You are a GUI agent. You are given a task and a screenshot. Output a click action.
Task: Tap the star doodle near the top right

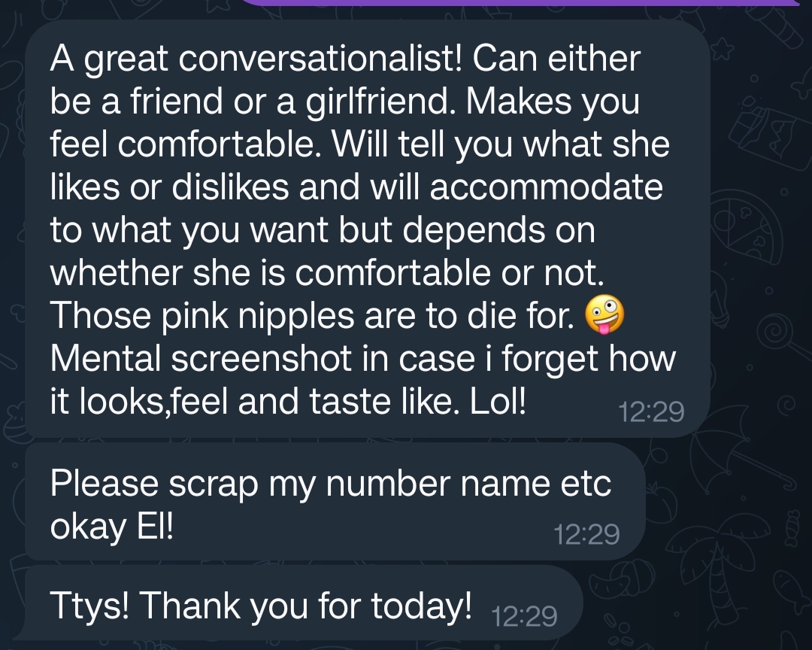723,50
